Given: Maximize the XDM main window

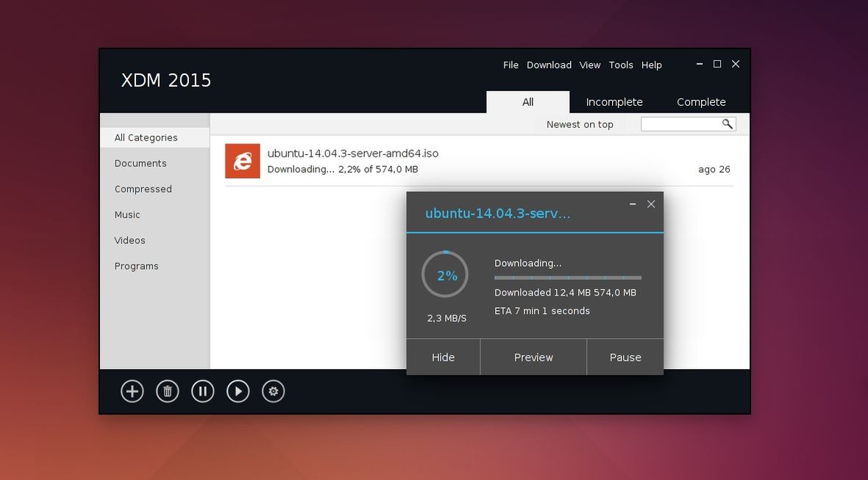Looking at the screenshot, I should point(717,64).
